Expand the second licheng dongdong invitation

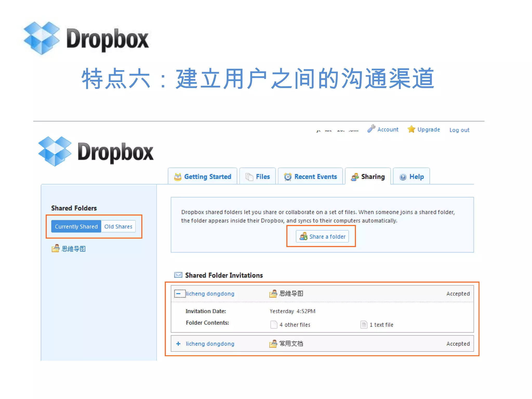click(x=178, y=344)
